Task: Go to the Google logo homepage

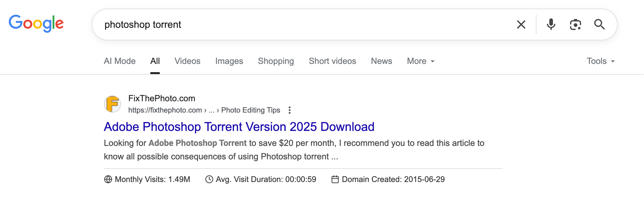Action: (x=36, y=24)
